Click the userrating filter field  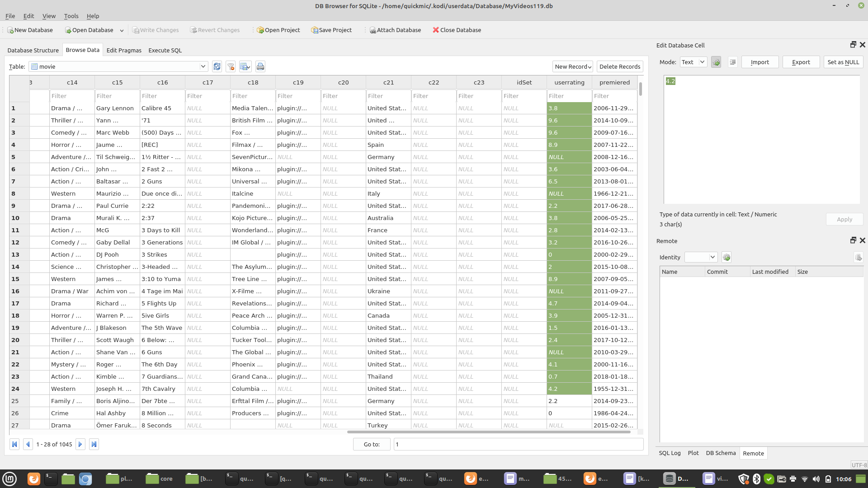569,96
